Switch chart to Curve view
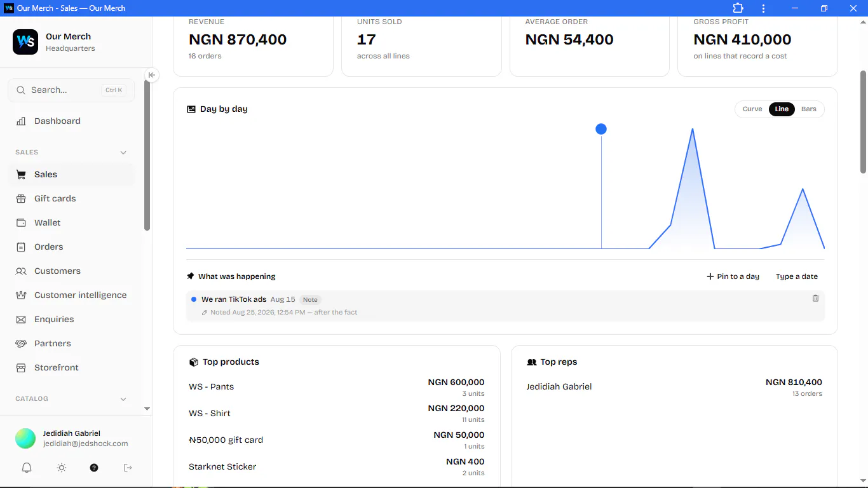Screen dimensions: 868x488 pos(752,109)
